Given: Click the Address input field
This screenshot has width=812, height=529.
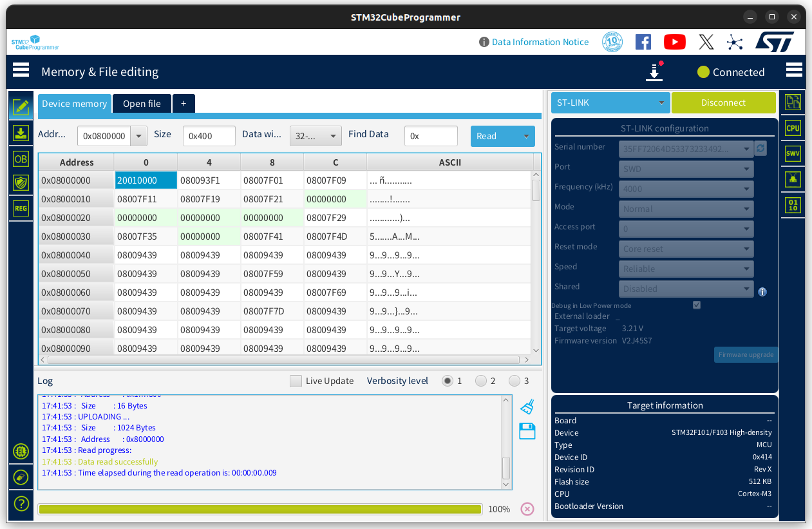Looking at the screenshot, I should click(x=104, y=136).
